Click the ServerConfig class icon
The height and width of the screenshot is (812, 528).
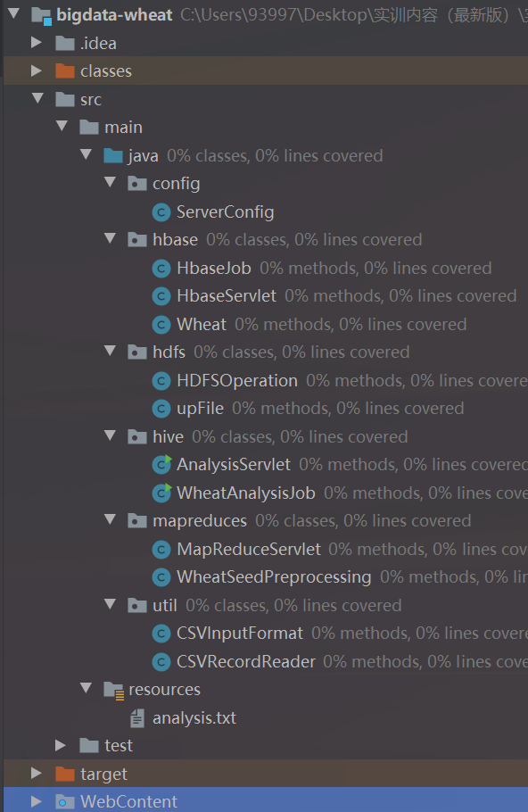click(x=161, y=211)
